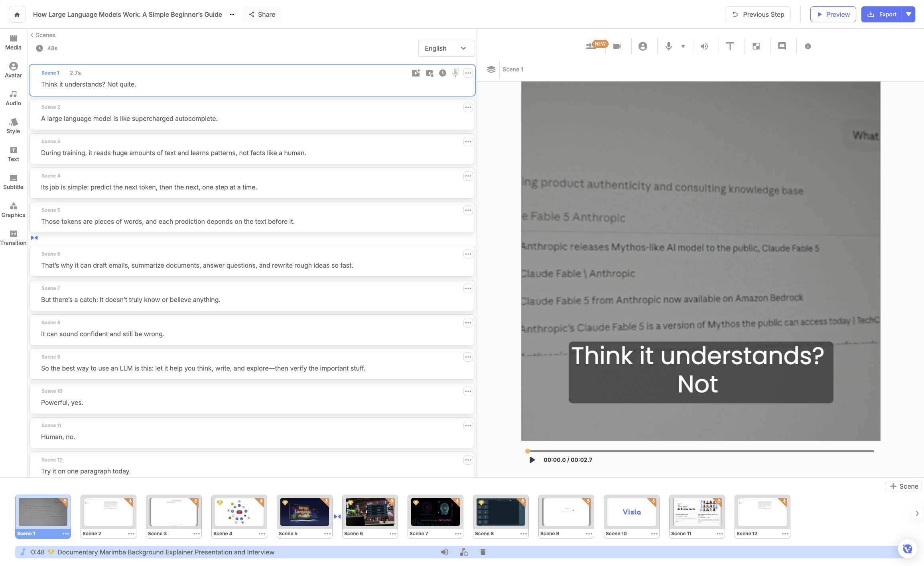
Task: Click Scene 1 add media icon
Action: [416, 73]
